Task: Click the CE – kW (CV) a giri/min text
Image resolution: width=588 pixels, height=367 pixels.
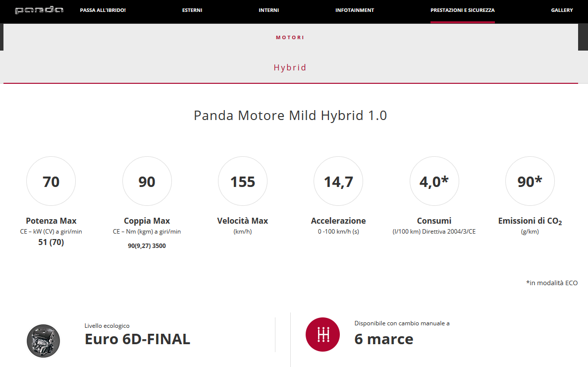Action: (51, 232)
